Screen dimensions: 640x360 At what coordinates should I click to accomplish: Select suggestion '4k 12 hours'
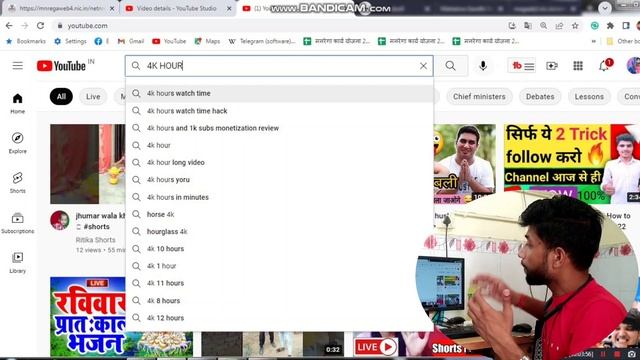(280, 318)
